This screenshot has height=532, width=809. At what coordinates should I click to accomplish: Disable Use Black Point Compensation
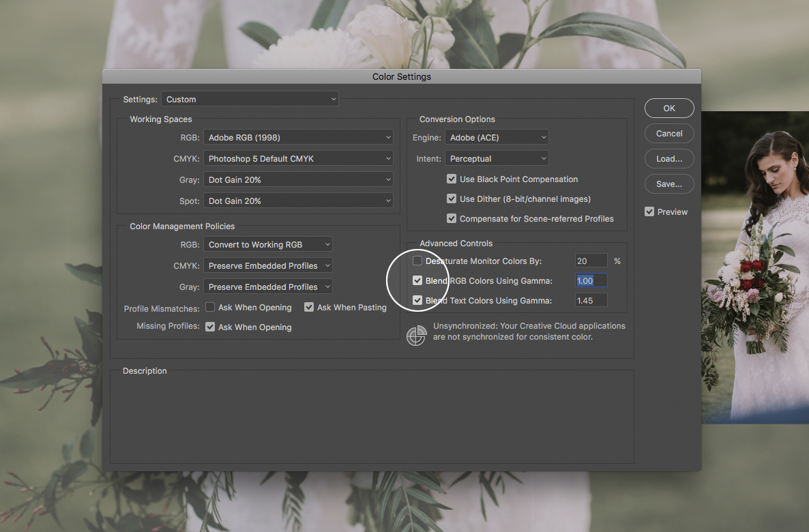452,179
